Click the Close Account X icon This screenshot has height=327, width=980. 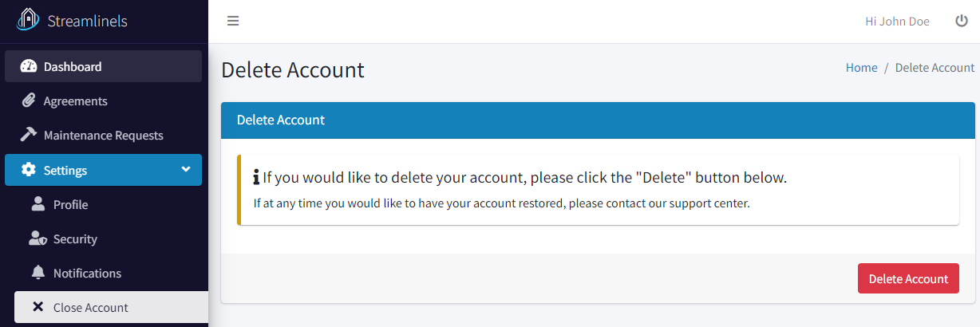coord(38,307)
